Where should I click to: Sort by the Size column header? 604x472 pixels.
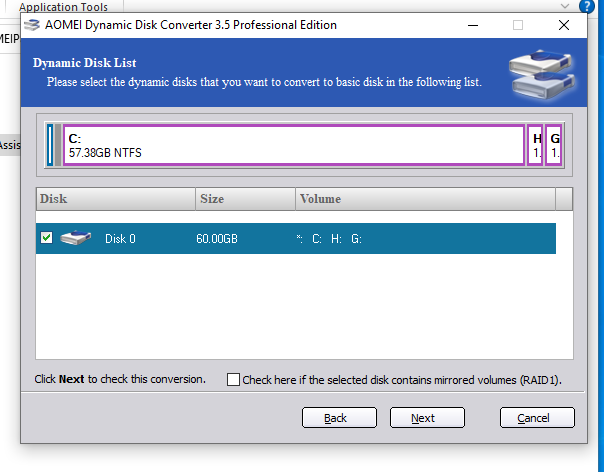point(245,199)
